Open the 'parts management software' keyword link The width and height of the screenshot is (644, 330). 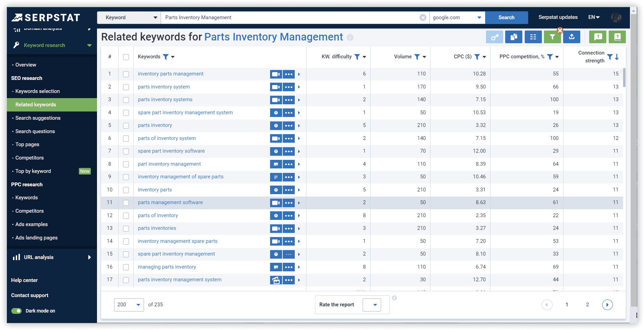(170, 202)
